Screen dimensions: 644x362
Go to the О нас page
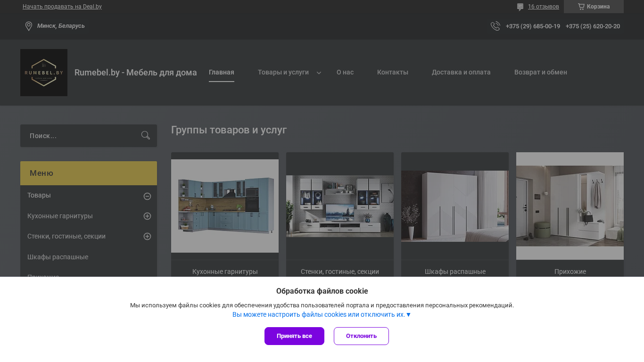click(x=345, y=72)
